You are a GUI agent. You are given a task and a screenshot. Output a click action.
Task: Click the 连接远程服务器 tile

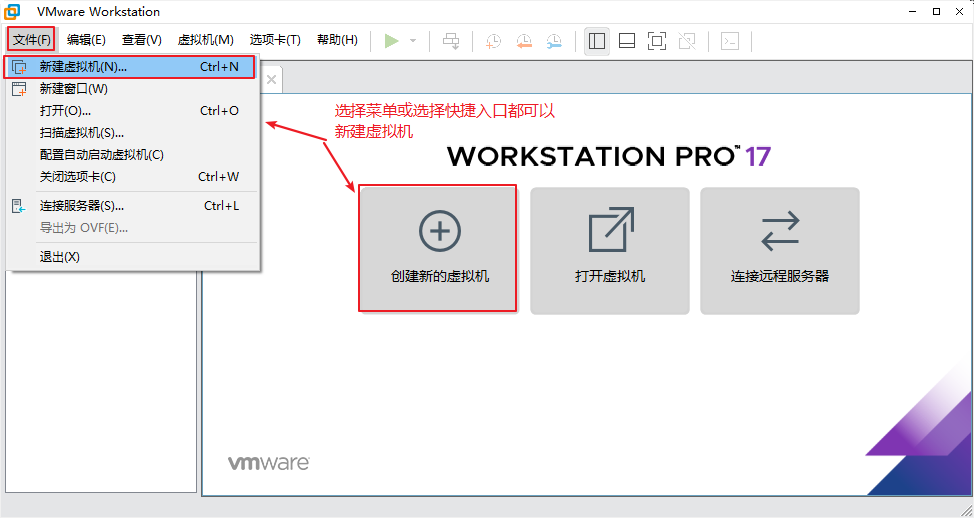780,251
